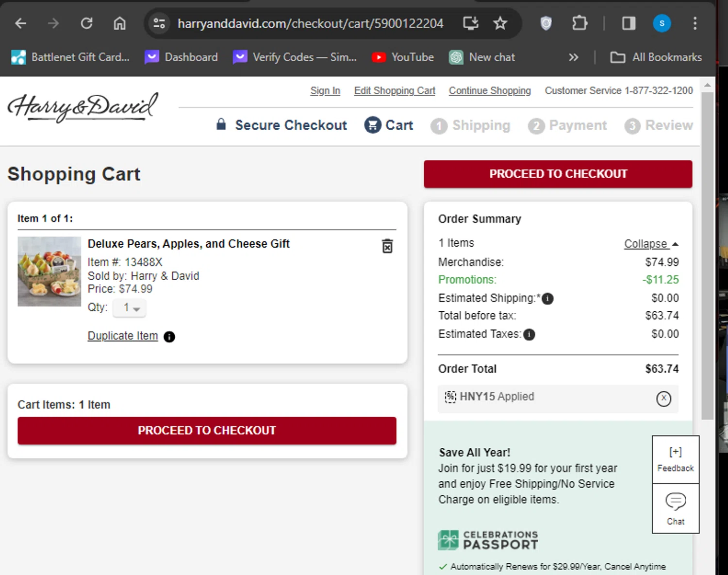Click Edit Shopping Cart link

point(395,91)
